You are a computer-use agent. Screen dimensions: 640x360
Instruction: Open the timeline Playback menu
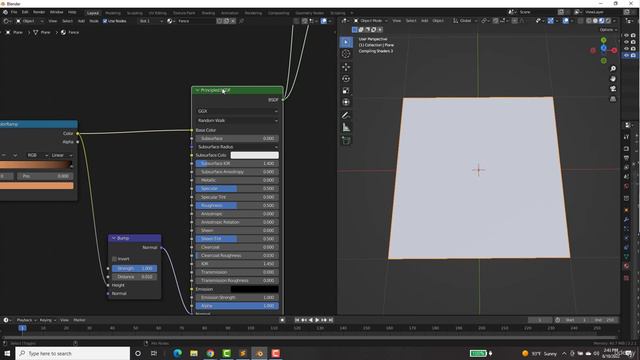[x=27, y=320]
